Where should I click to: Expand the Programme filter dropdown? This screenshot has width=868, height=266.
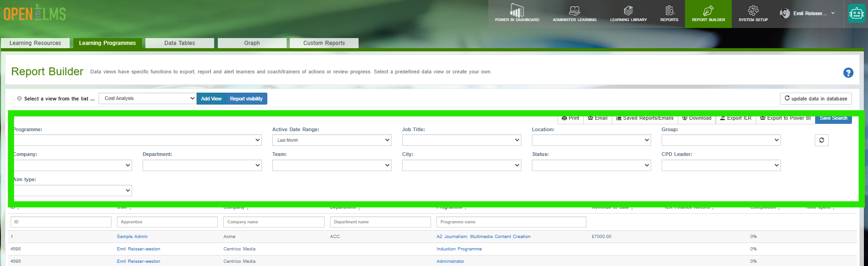138,140
